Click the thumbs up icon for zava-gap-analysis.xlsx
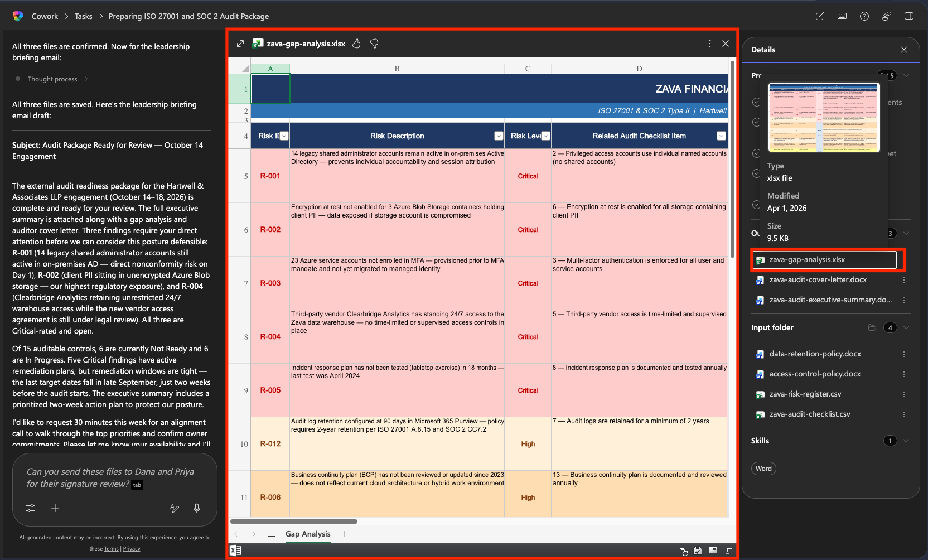This screenshot has width=928, height=560. (x=356, y=44)
